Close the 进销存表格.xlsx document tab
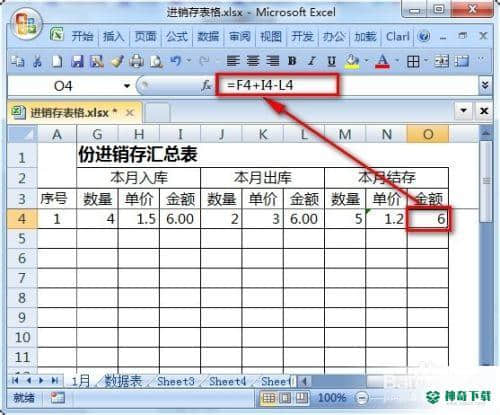 click(130, 113)
